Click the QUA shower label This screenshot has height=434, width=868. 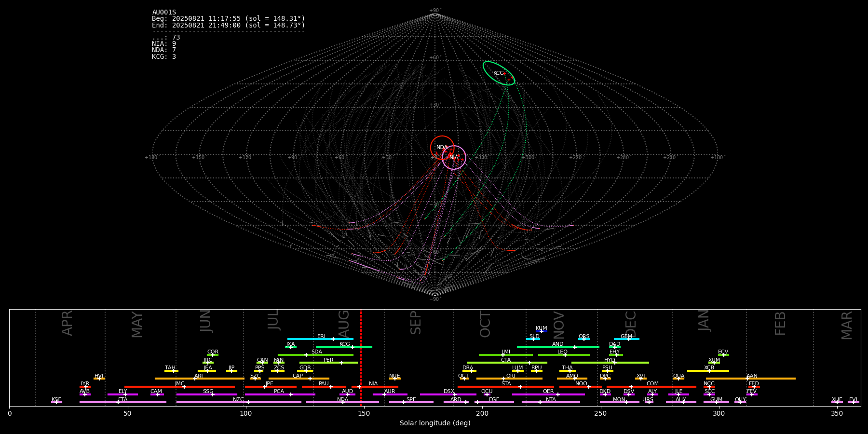(x=678, y=376)
